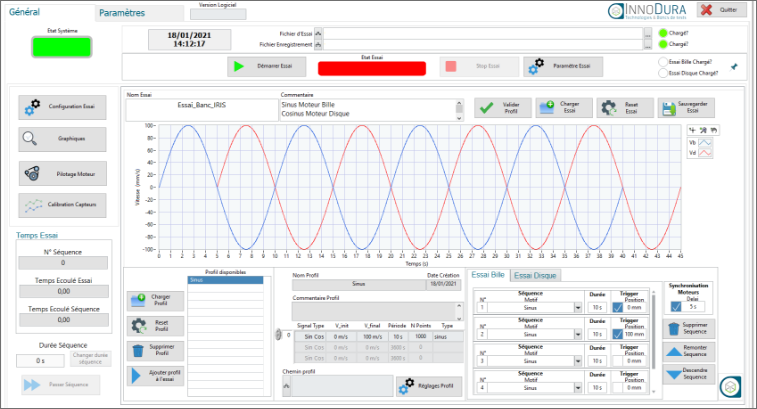Click the Charger Profil folder icon
This screenshot has height=409, width=757.
coord(138,300)
